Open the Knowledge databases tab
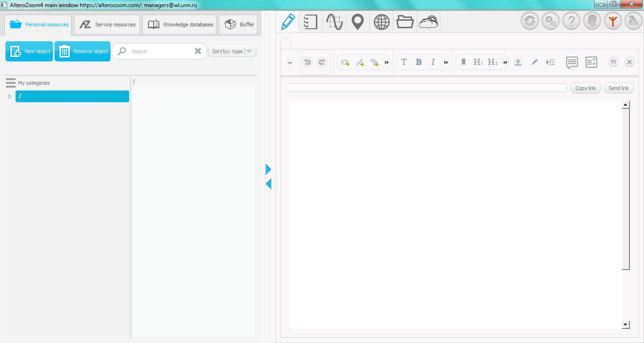The width and height of the screenshot is (644, 343). pos(180,24)
